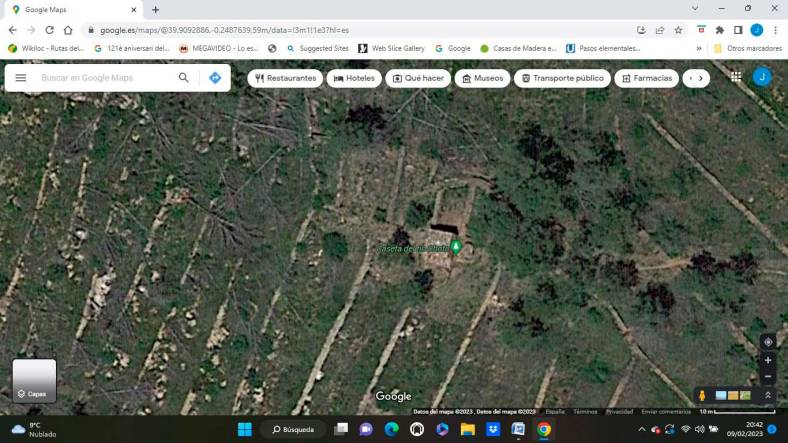788x443 pixels.
Task: Zoom in the map with plus button
Action: click(768, 360)
